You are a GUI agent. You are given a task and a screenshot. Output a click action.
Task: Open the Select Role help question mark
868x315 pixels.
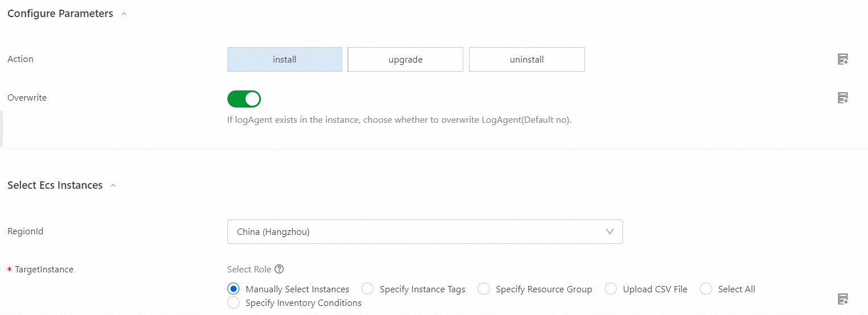click(x=279, y=270)
